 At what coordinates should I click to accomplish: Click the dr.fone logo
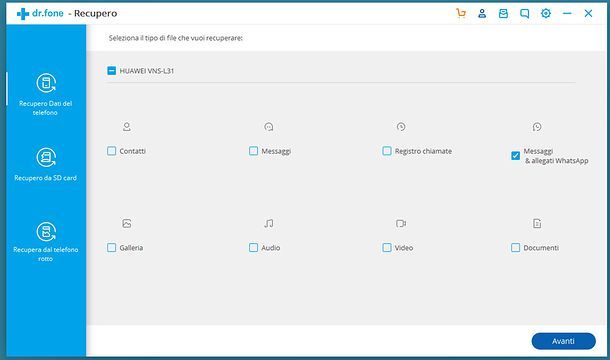(40, 14)
